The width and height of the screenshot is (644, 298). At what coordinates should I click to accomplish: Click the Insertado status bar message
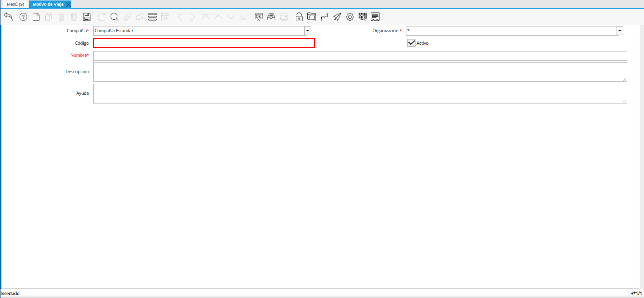click(10, 293)
